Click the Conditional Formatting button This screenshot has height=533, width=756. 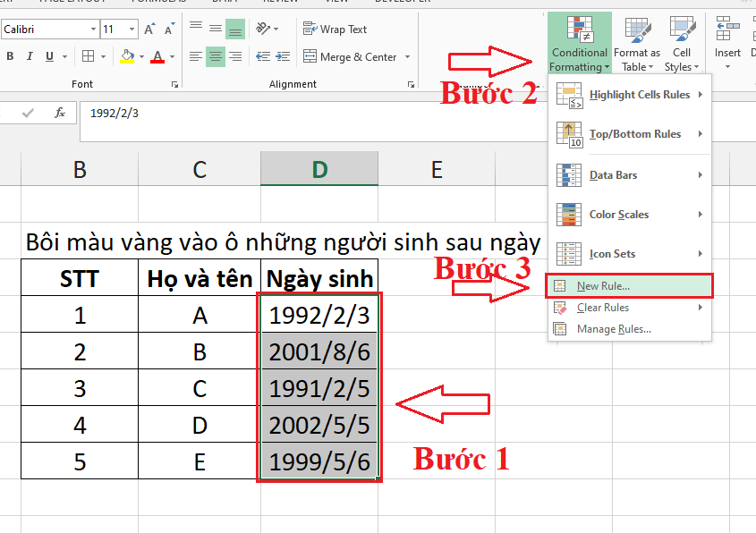tap(580, 43)
